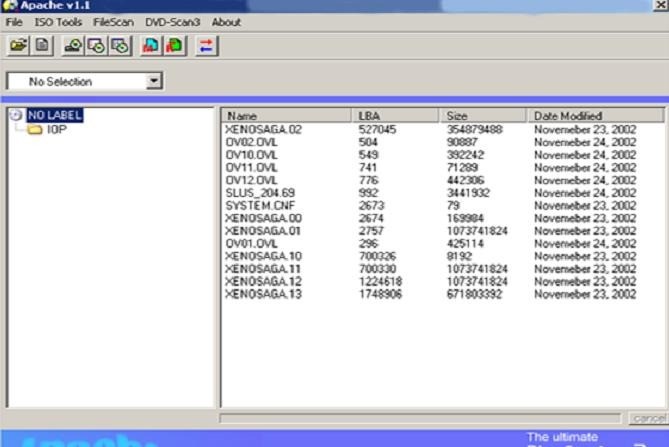Image resolution: width=669 pixels, height=447 pixels.
Task: Select file SLUS_204.69
Action: pyautogui.click(x=260, y=193)
